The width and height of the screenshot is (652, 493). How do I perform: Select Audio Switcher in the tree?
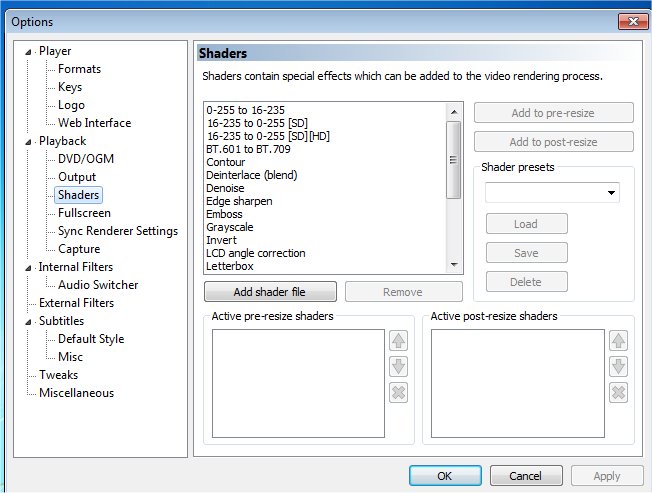click(x=98, y=285)
